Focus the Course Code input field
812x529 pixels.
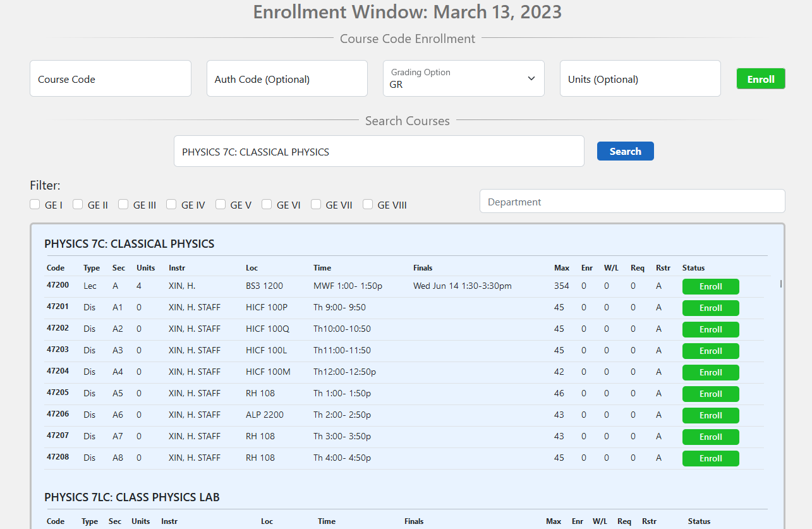point(111,79)
